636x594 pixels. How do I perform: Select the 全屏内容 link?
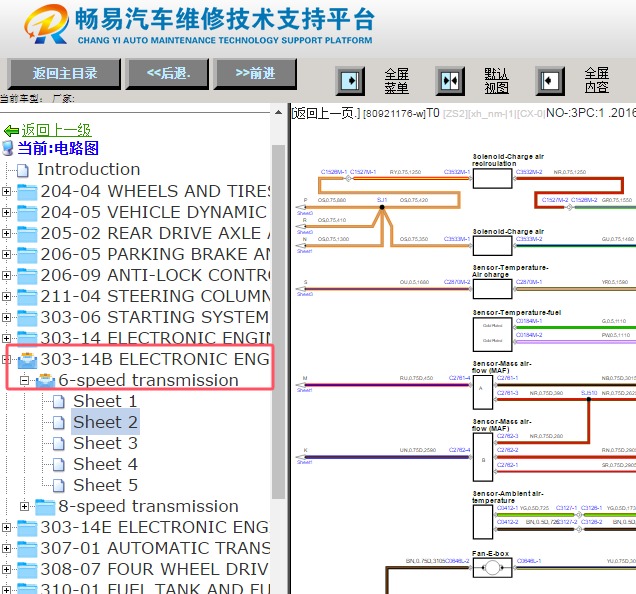597,81
